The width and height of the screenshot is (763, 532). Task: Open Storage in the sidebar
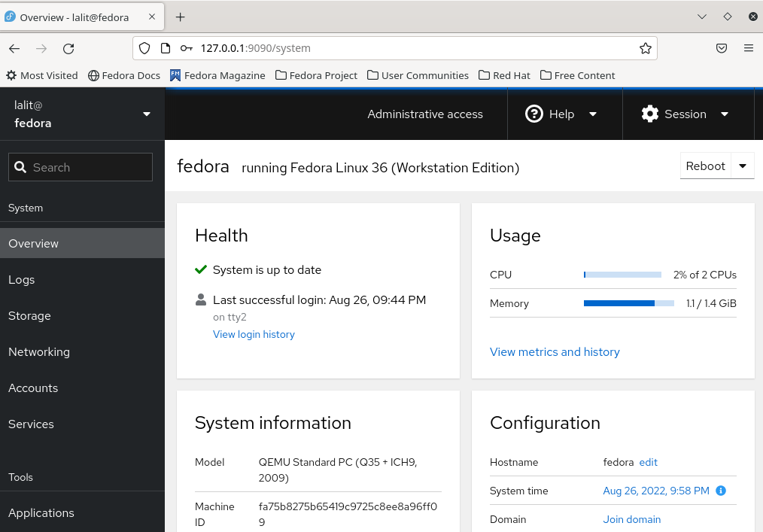pos(29,316)
